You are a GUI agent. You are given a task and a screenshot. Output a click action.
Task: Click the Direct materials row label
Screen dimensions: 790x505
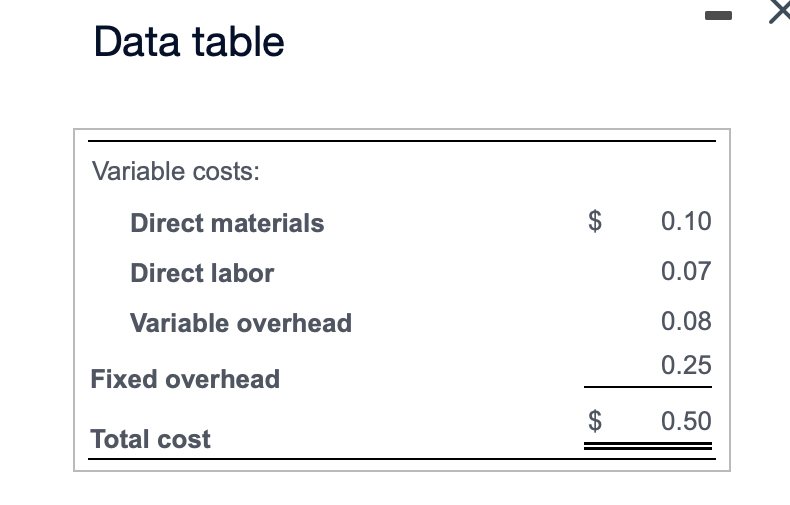click(227, 223)
